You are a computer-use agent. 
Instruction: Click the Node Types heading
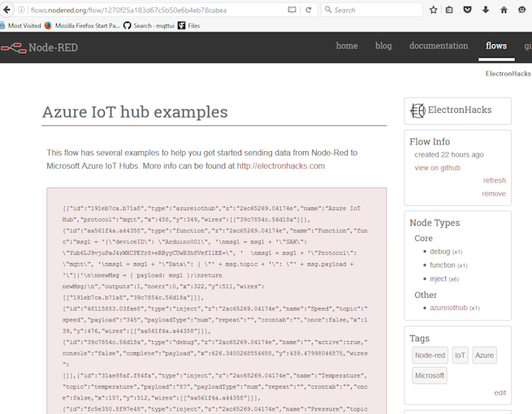(x=435, y=222)
